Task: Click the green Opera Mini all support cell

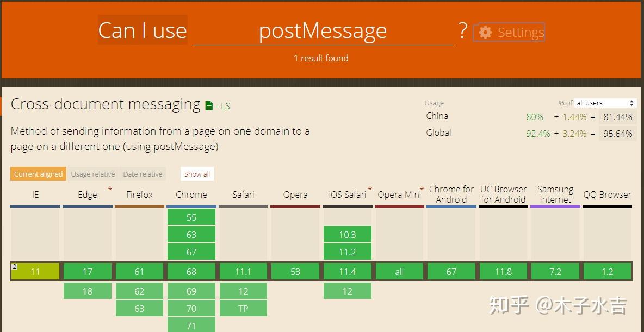Action: pos(399,271)
